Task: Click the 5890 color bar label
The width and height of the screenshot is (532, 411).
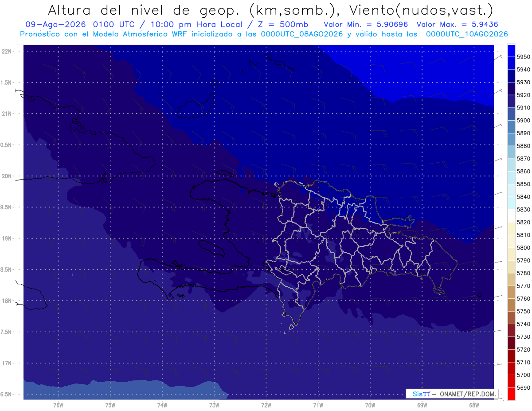Action: click(x=524, y=133)
